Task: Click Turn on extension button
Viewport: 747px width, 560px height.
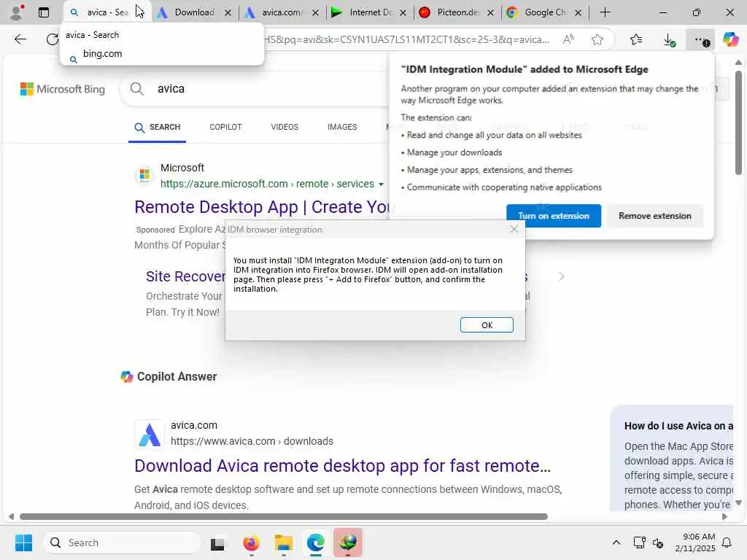Action: click(x=554, y=216)
